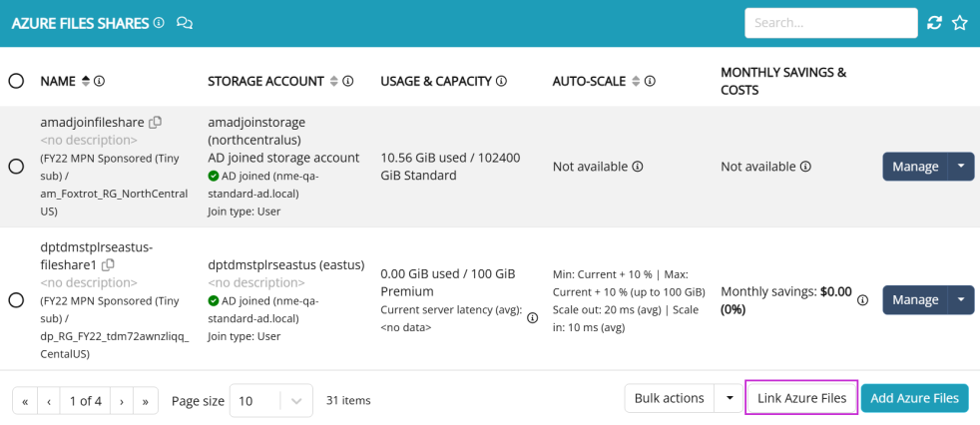
Task: Sort by Name column arrow
Action: click(86, 81)
